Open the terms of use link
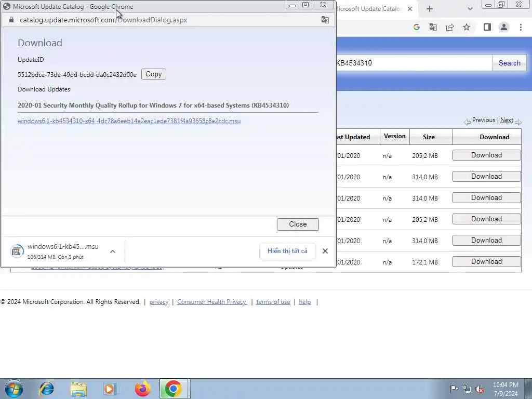Image resolution: width=532 pixels, height=399 pixels. click(x=273, y=302)
